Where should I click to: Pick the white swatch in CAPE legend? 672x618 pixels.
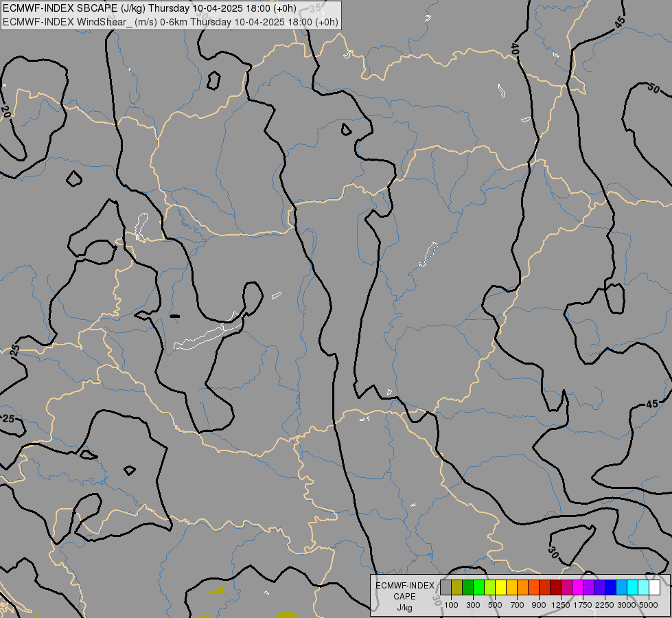654,588
